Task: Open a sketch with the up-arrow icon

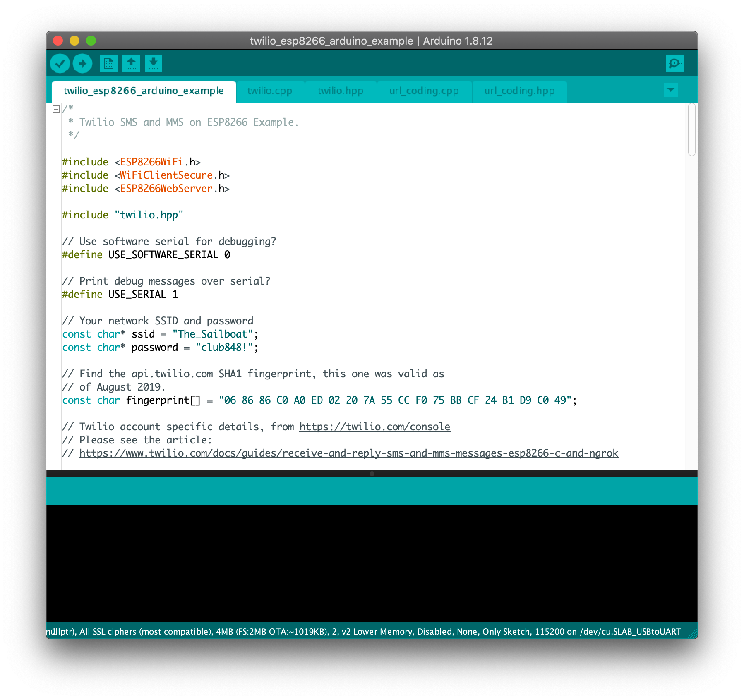Action: pos(131,63)
